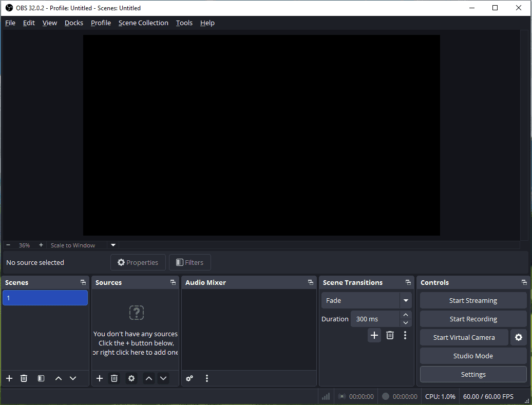532x405 pixels.
Task: Delete a source using the trash icon
Action: pyautogui.click(x=114, y=378)
